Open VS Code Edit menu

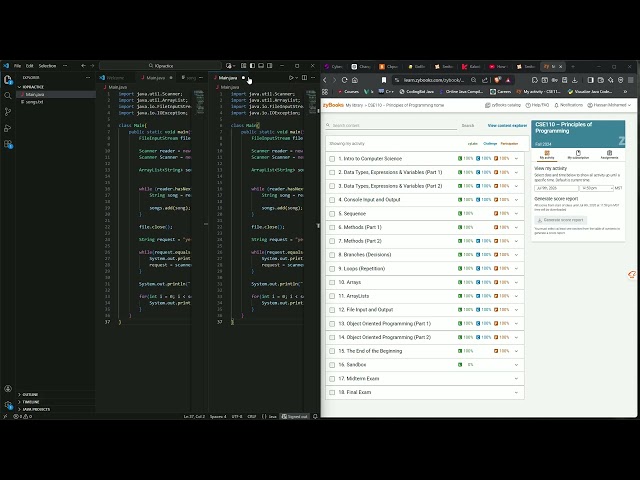point(29,66)
